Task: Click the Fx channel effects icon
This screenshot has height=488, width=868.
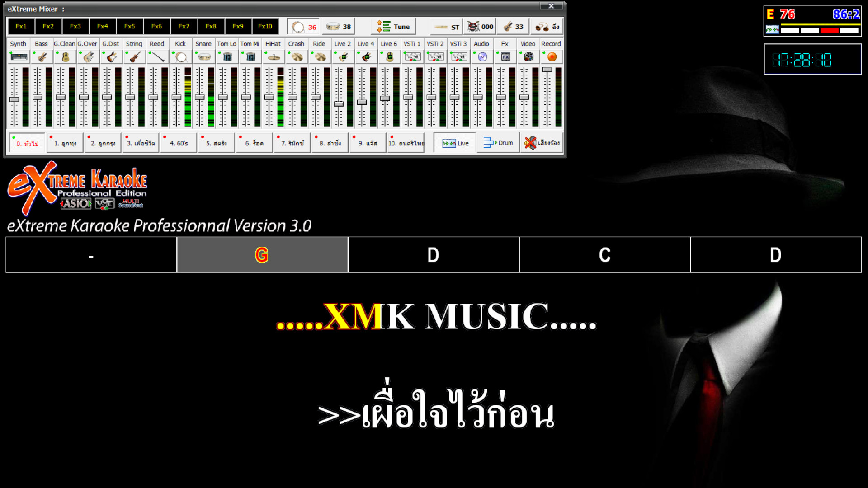Action: (x=505, y=56)
